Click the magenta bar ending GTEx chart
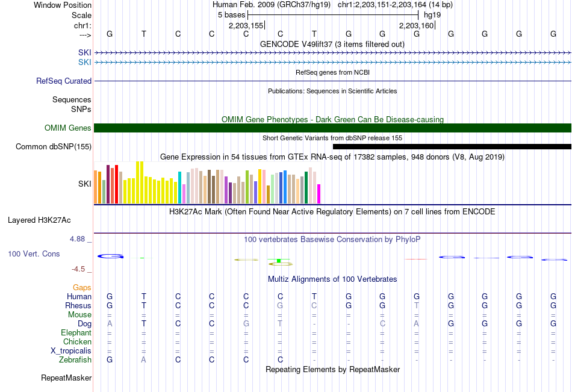 pyautogui.click(x=319, y=194)
